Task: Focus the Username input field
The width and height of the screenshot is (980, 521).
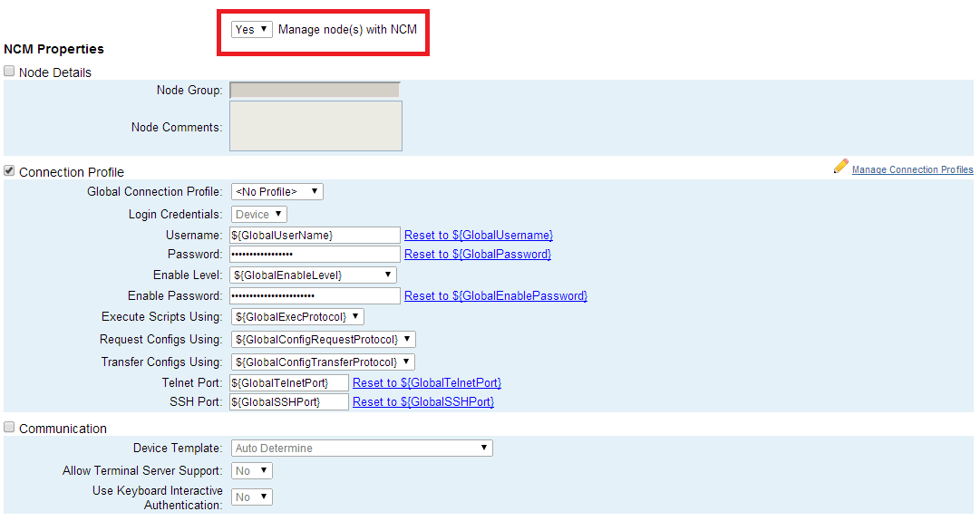Action: click(315, 235)
